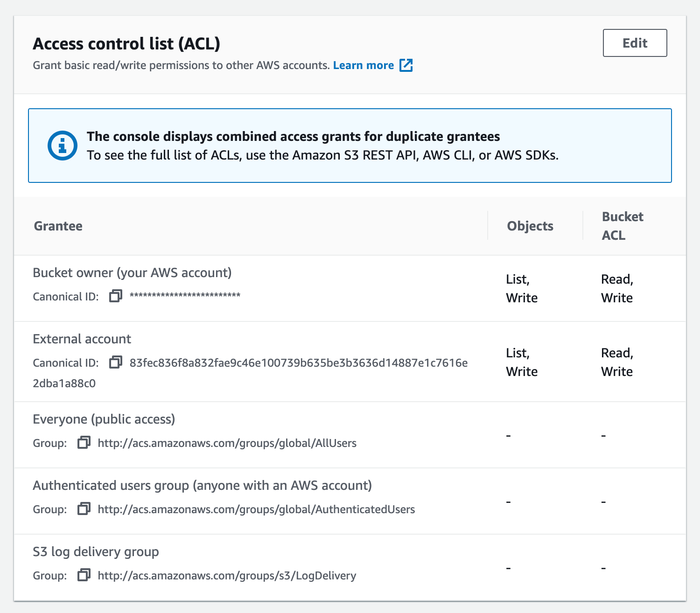Copy the AllUsers group URL

[x=84, y=443]
